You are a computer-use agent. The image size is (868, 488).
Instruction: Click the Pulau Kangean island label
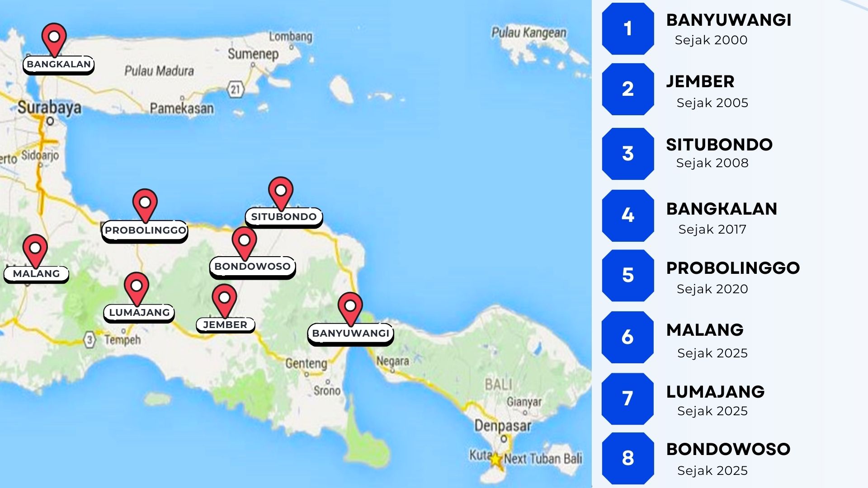point(529,32)
